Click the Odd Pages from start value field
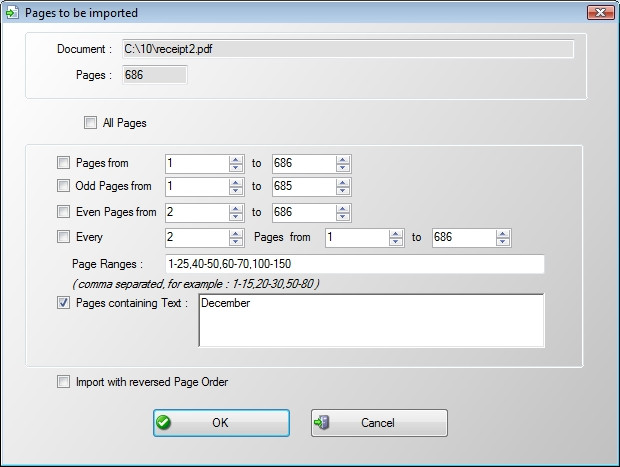 point(197,186)
